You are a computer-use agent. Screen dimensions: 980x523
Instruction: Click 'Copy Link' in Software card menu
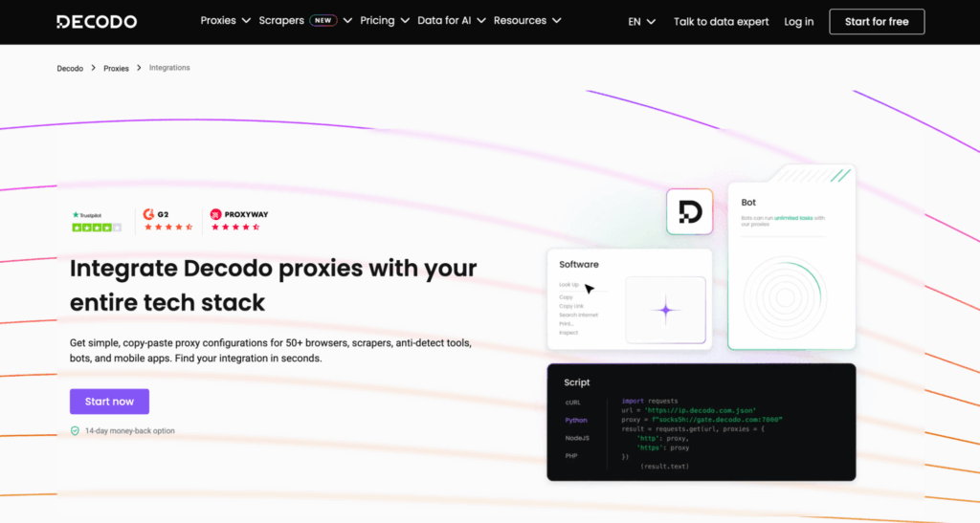pyautogui.click(x=571, y=306)
